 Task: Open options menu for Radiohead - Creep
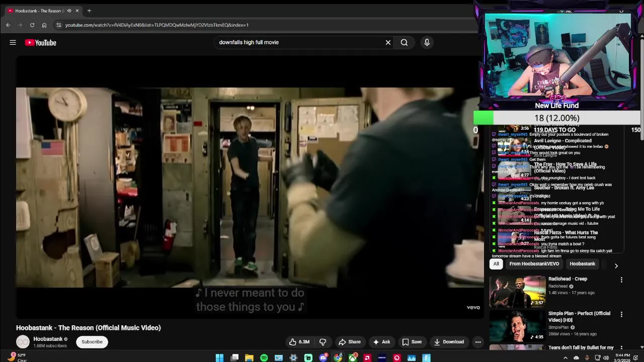[621, 280]
